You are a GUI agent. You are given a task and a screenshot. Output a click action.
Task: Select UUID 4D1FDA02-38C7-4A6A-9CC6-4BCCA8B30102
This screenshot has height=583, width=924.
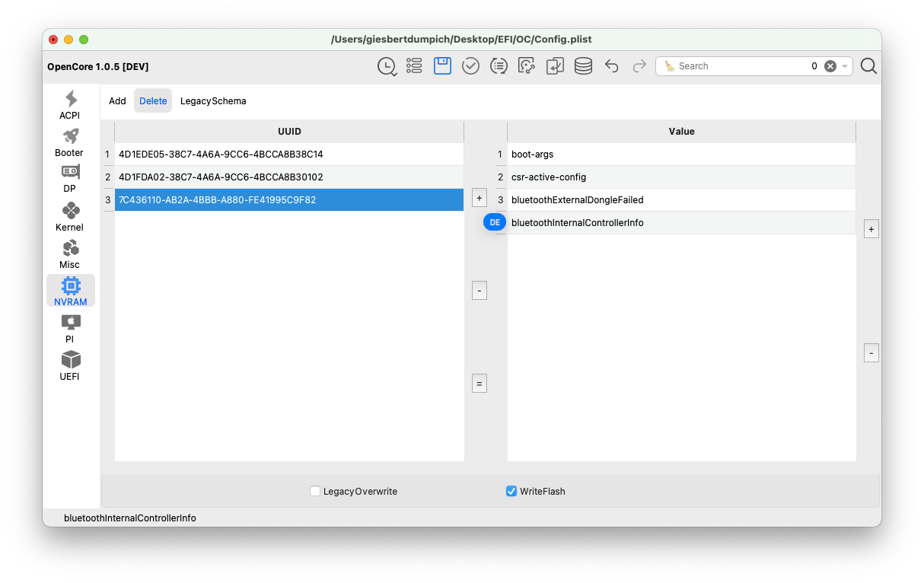click(x=289, y=177)
